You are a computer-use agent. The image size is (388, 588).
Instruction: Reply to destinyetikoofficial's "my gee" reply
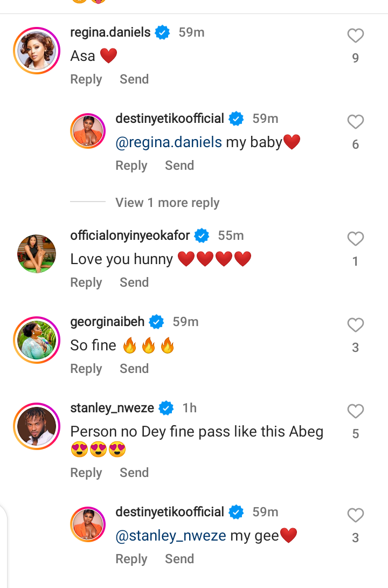point(131,559)
